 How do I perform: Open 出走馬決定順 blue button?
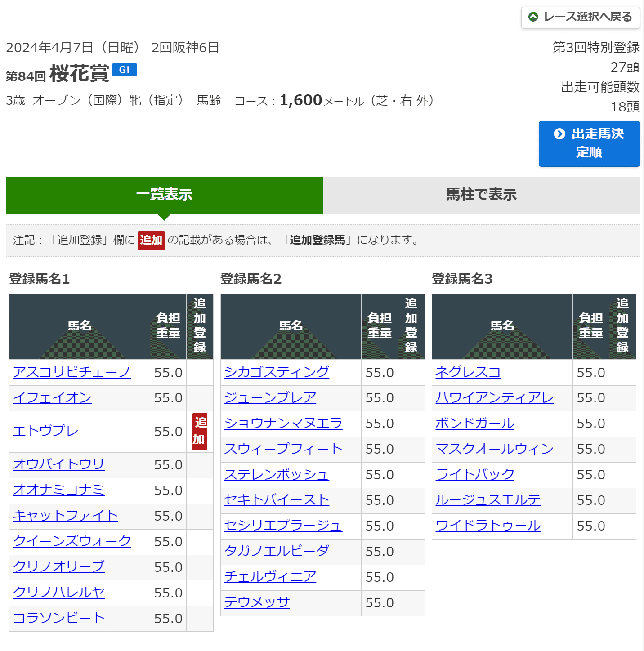589,144
